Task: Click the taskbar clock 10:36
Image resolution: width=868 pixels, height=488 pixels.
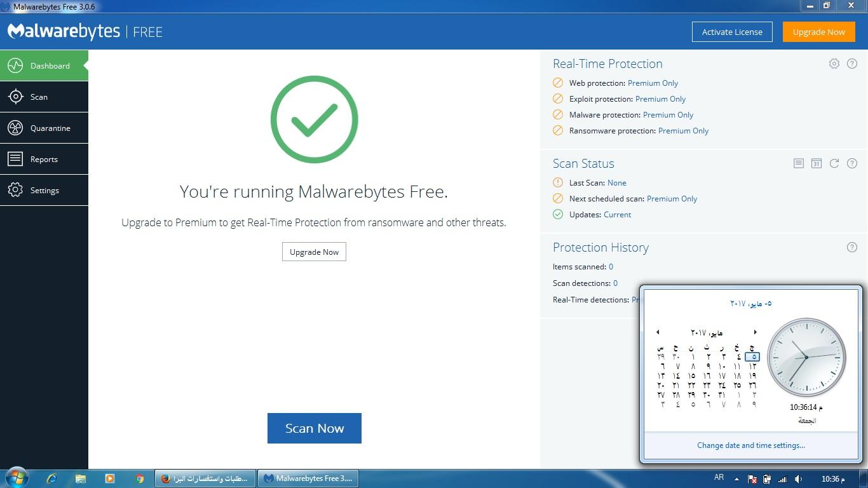Action: click(832, 478)
